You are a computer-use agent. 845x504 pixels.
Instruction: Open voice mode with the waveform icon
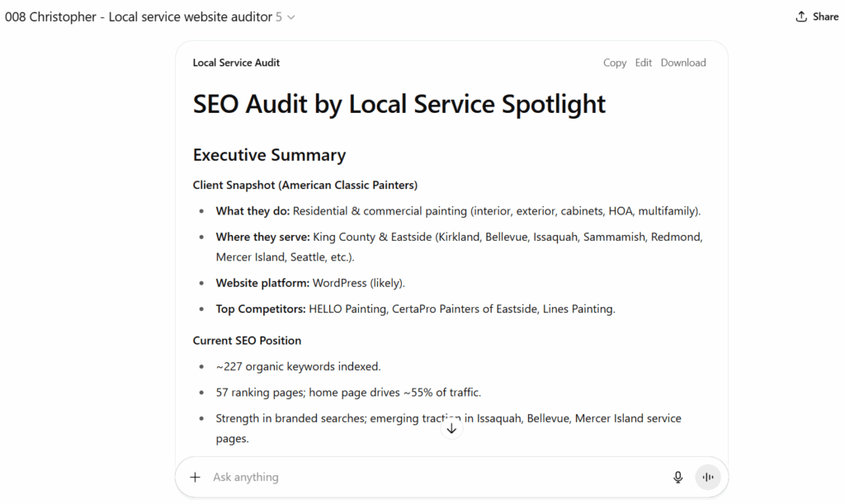click(x=708, y=477)
